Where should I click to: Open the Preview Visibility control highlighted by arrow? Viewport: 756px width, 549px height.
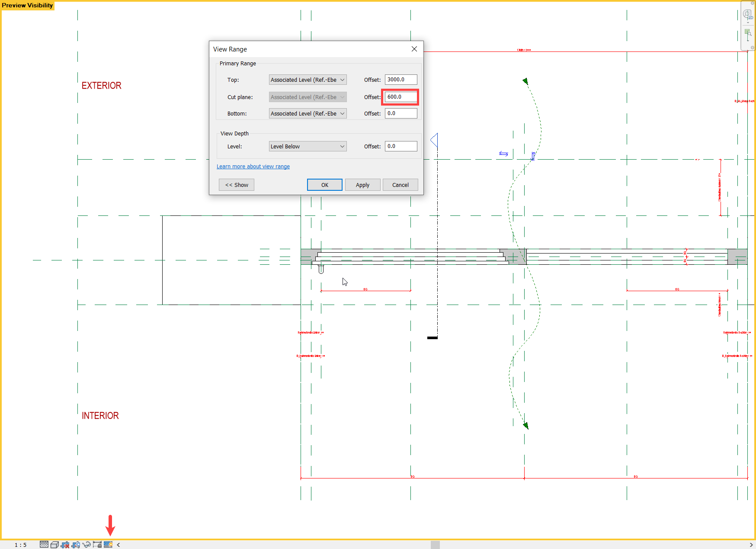pos(108,544)
